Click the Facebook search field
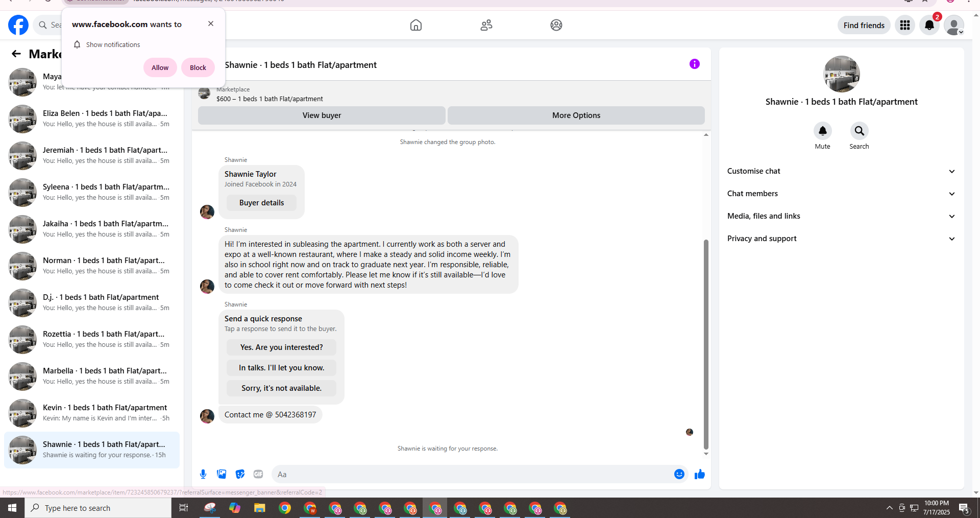Viewport: 980px width, 518px height. pyautogui.click(x=48, y=25)
